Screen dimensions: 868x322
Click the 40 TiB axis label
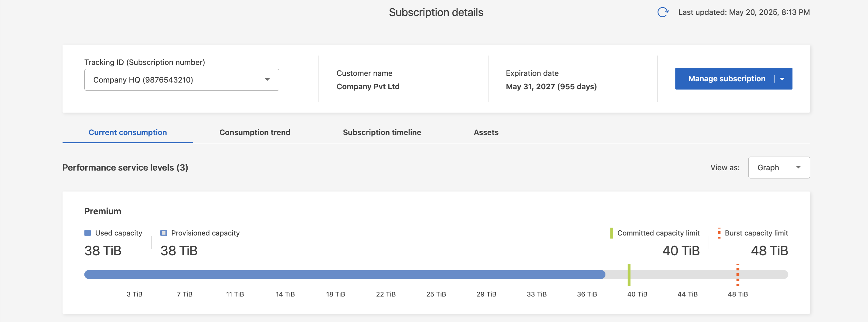click(x=637, y=294)
